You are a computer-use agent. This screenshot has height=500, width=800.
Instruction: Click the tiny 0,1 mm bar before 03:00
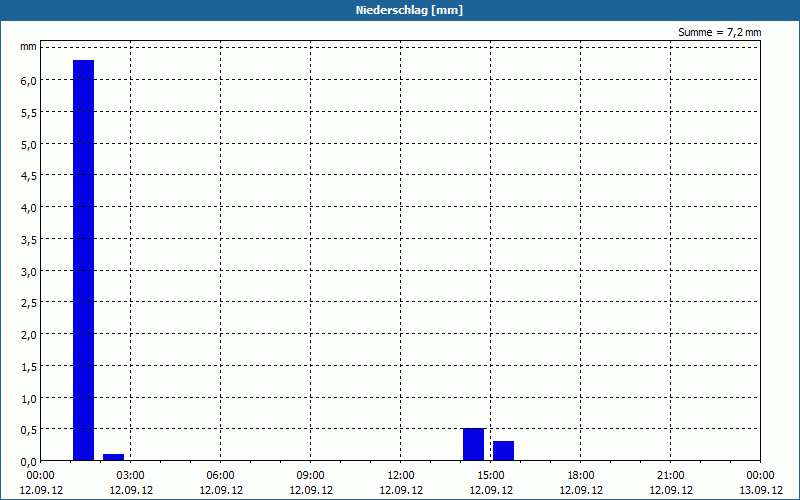pyautogui.click(x=113, y=457)
